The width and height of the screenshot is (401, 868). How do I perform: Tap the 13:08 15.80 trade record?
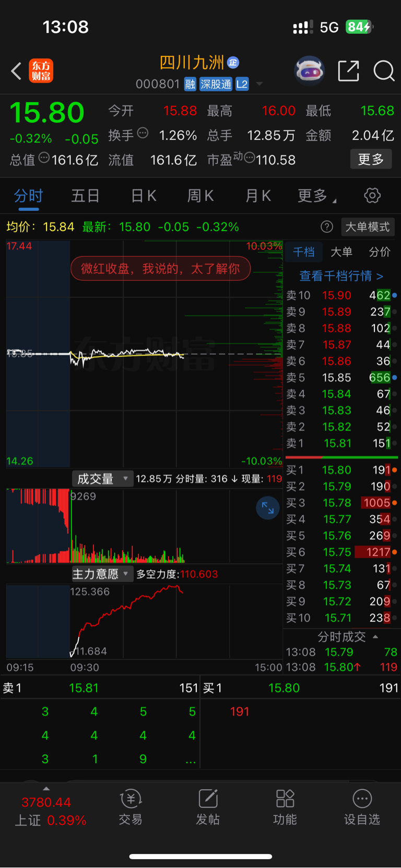click(341, 667)
